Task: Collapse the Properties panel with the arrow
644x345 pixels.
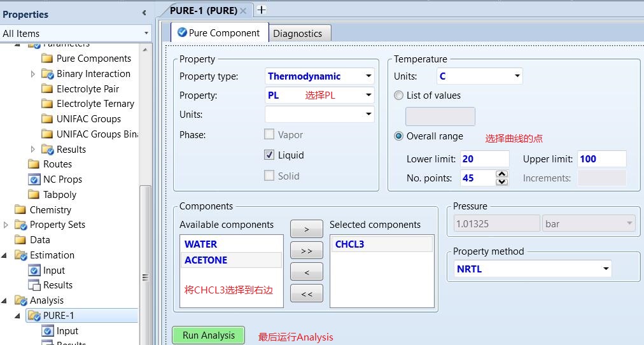Action: point(144,13)
